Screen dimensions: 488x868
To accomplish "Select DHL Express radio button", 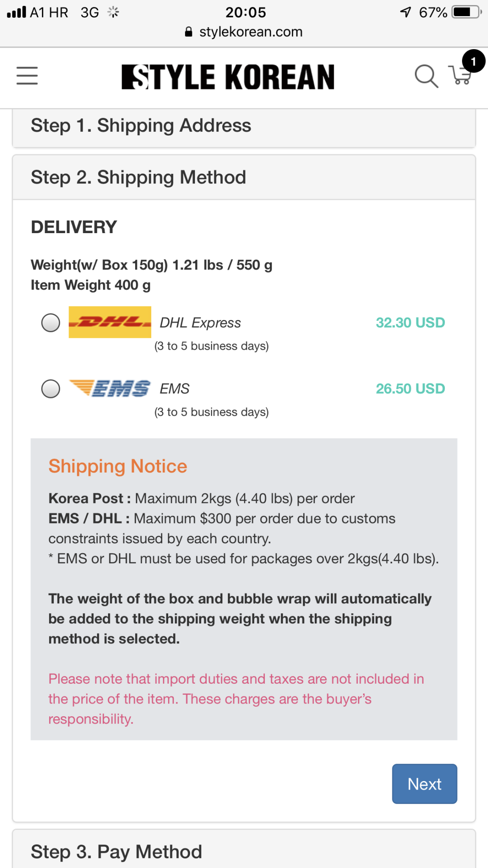I will pos(50,323).
